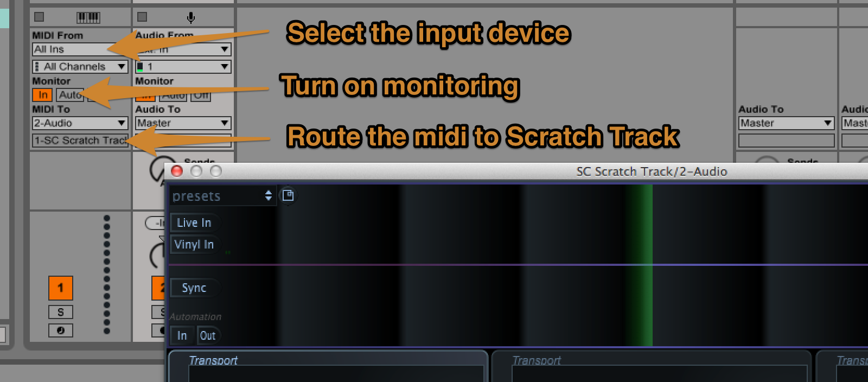Click the stop clip square on track 1

[x=39, y=17]
